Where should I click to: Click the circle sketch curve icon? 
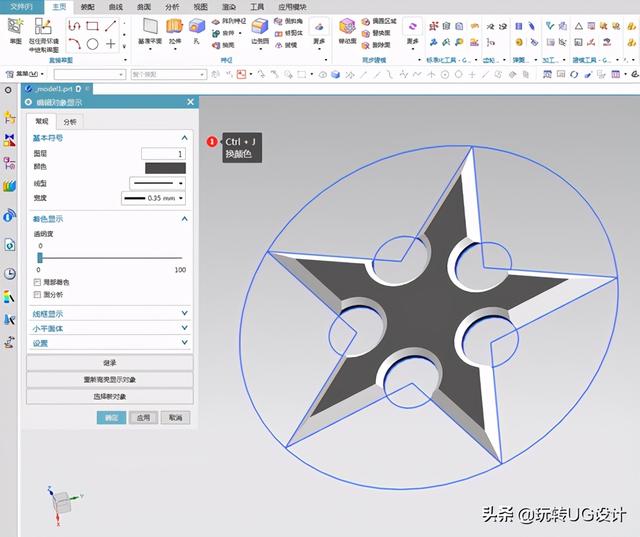pos(92,44)
